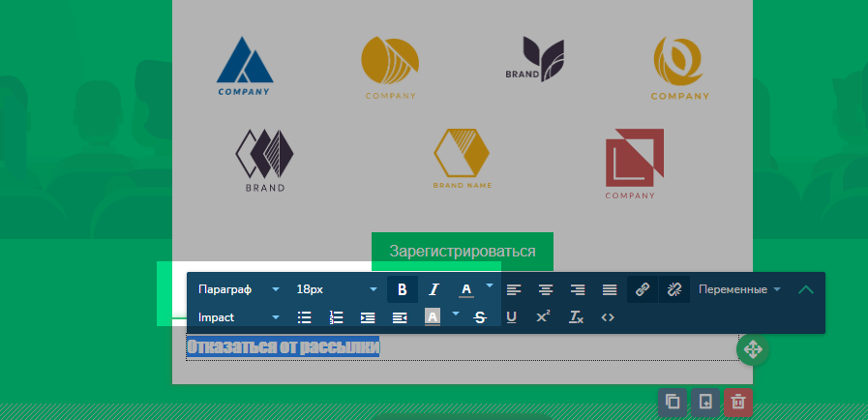Insert a hyperlink with the link icon
The height and width of the screenshot is (420, 868).
pyautogui.click(x=641, y=289)
